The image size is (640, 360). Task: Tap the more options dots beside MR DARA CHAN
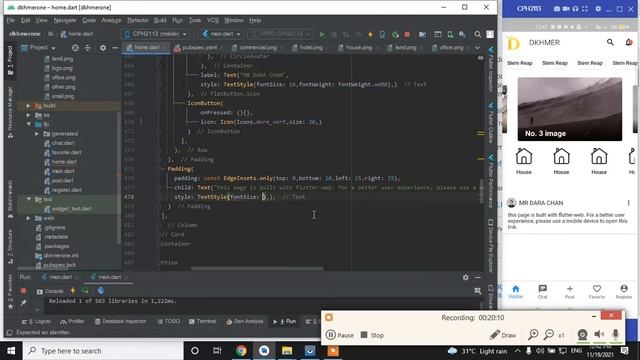click(629, 203)
